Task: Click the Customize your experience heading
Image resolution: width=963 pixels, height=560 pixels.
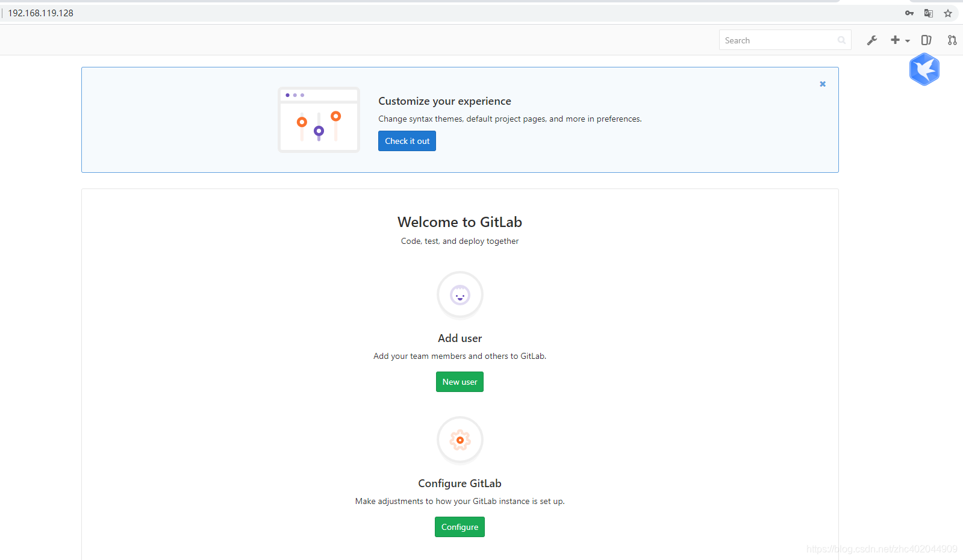Action: (x=444, y=101)
